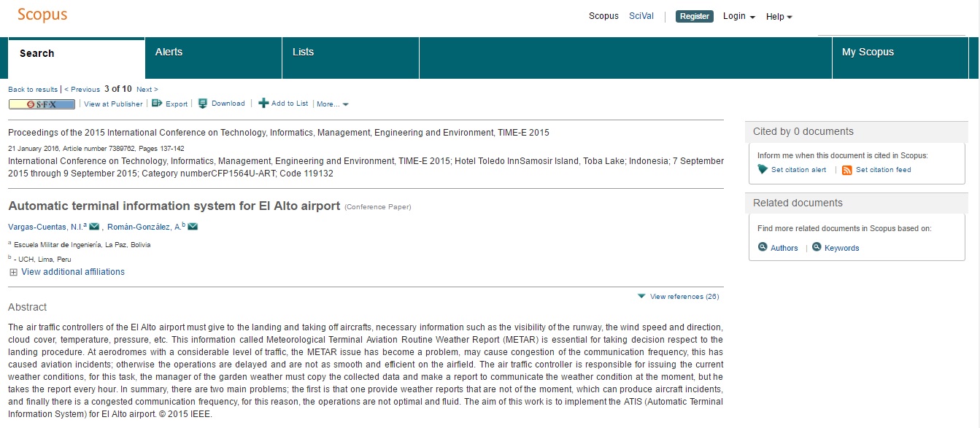The height and width of the screenshot is (428, 980).
Task: Expand View additional affiliations
Action: click(x=66, y=272)
